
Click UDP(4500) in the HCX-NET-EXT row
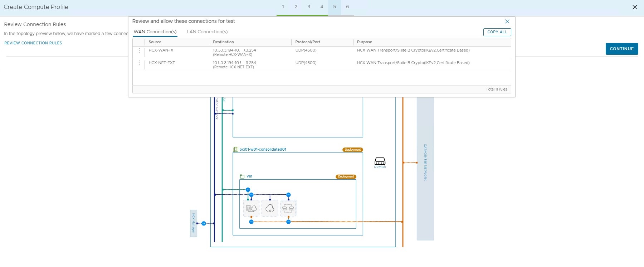point(306,63)
